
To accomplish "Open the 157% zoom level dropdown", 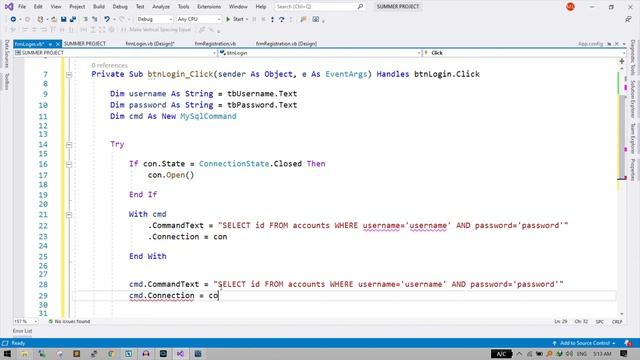I will coord(26,322).
